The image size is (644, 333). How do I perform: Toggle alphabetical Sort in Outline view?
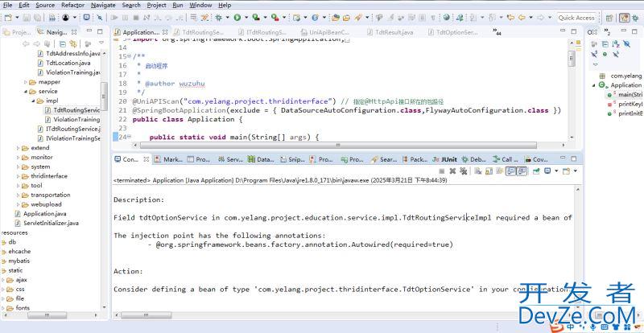click(616, 44)
